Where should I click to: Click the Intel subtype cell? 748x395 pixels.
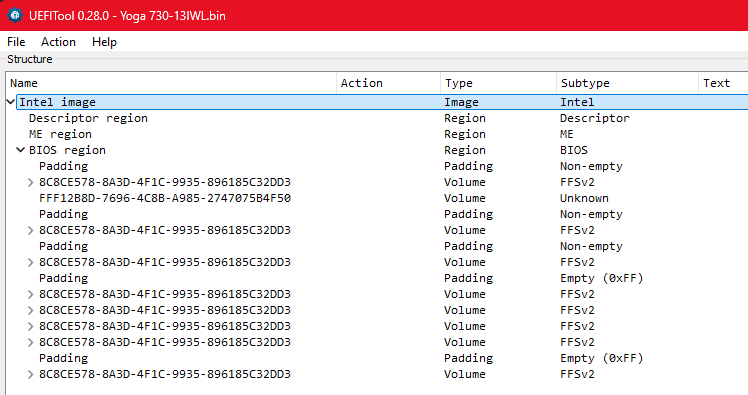click(x=577, y=102)
